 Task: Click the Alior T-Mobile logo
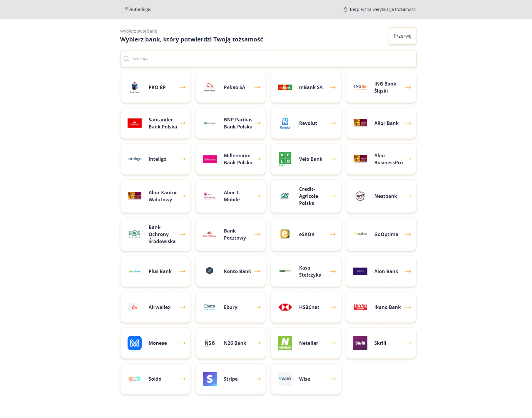210,196
